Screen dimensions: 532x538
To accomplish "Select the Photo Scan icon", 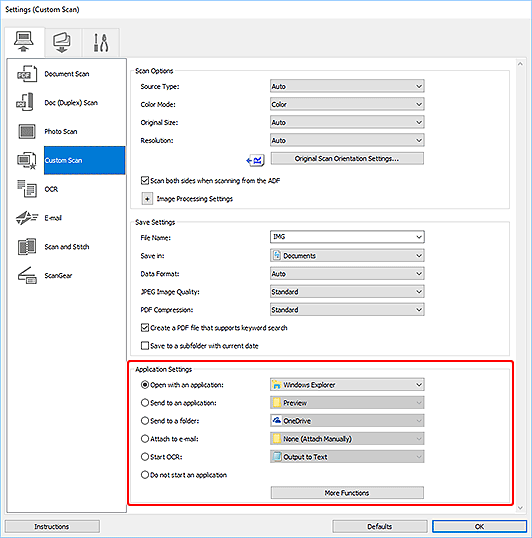I will (27, 131).
